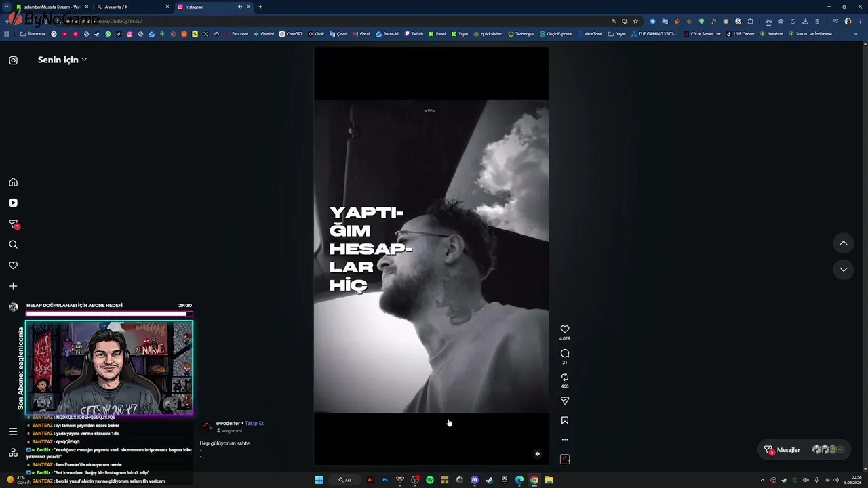This screenshot has height=488, width=868.
Task: Switch to the selambenMustafa Stream tab
Action: (x=53, y=7)
